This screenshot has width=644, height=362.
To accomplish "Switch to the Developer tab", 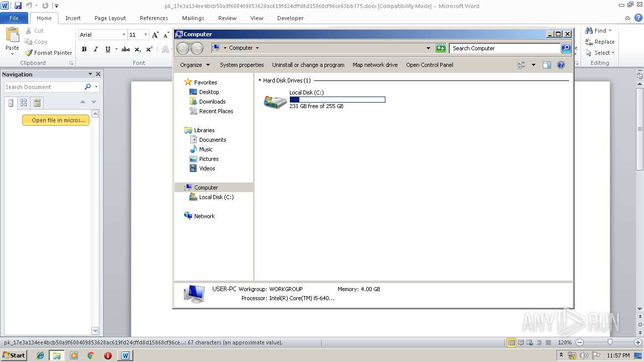I will click(x=290, y=18).
